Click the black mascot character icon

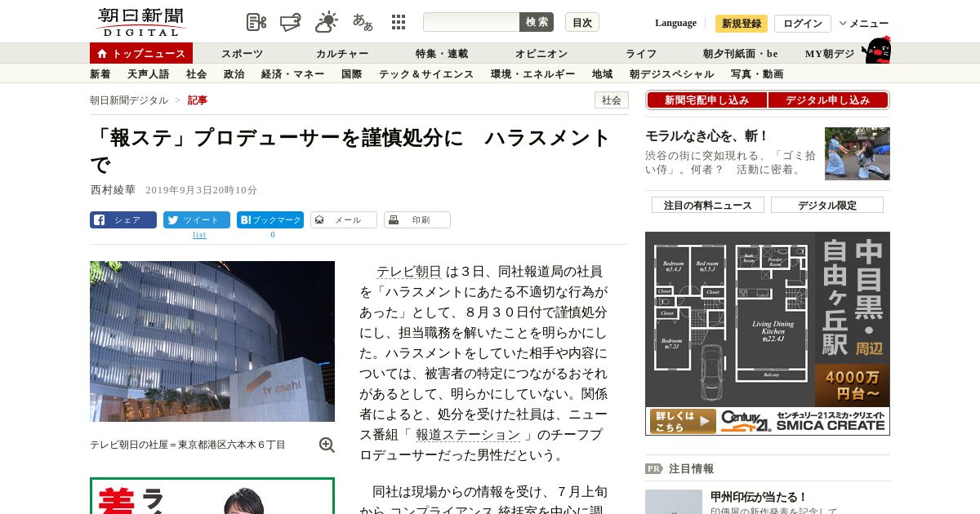click(x=876, y=50)
